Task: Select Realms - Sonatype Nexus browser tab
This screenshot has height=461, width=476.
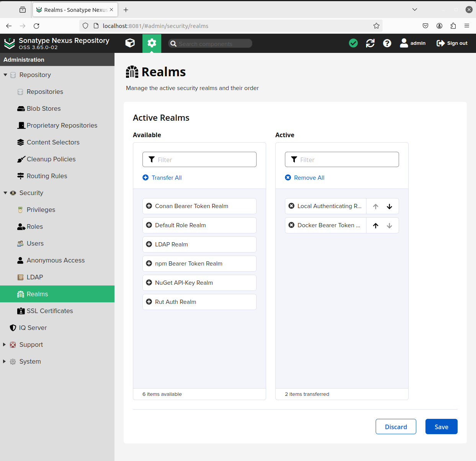Action: (x=75, y=10)
